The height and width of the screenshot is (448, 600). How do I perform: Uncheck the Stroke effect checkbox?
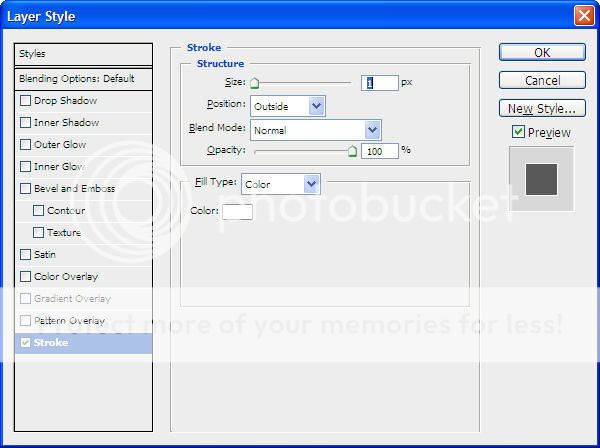click(26, 343)
